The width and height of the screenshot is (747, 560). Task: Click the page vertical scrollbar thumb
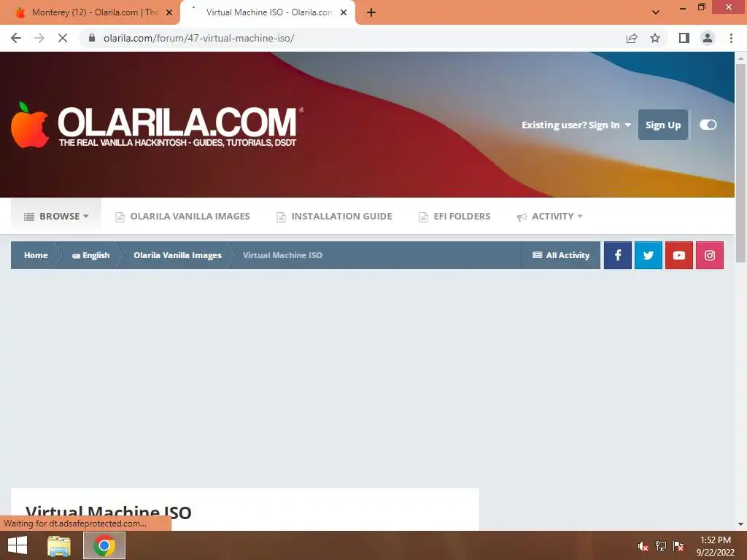pyautogui.click(x=740, y=162)
